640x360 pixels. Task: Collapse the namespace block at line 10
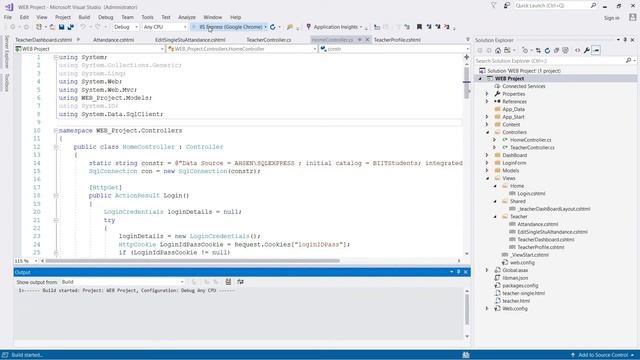click(x=56, y=131)
